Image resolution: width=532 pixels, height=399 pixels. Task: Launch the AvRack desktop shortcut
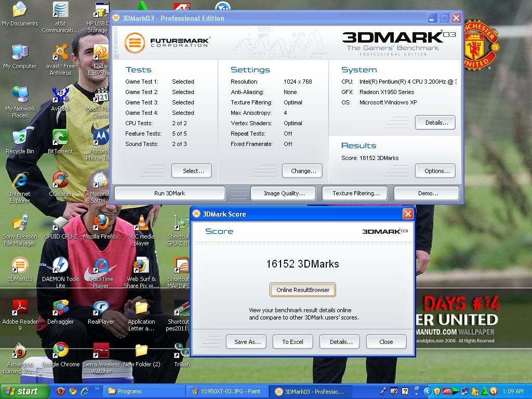point(60,100)
